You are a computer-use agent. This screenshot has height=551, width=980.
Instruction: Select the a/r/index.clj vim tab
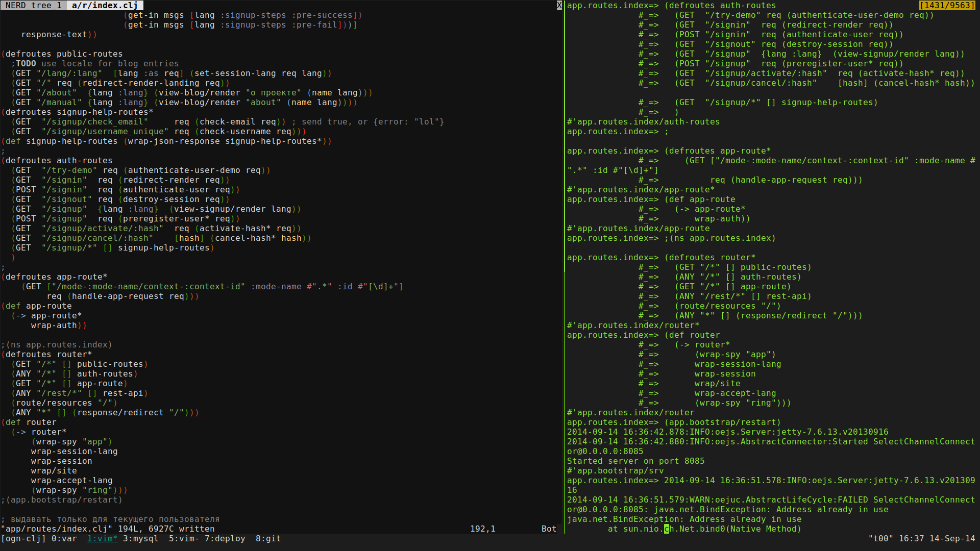(105, 6)
